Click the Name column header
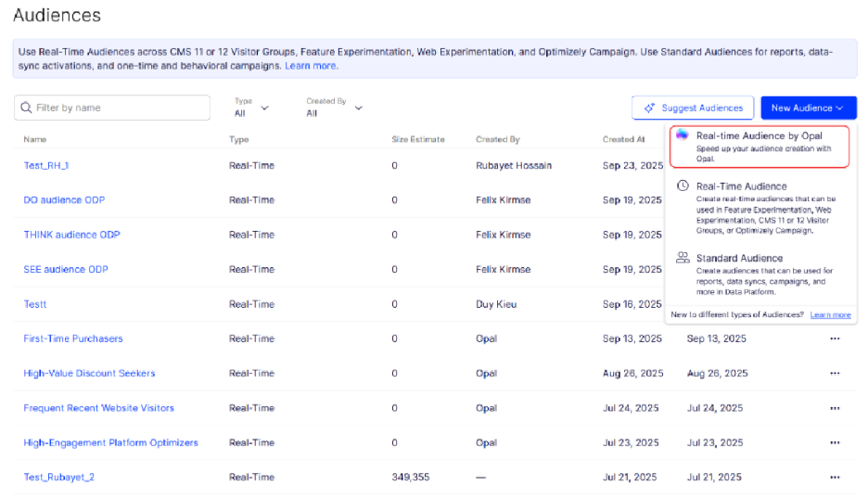 tap(35, 139)
